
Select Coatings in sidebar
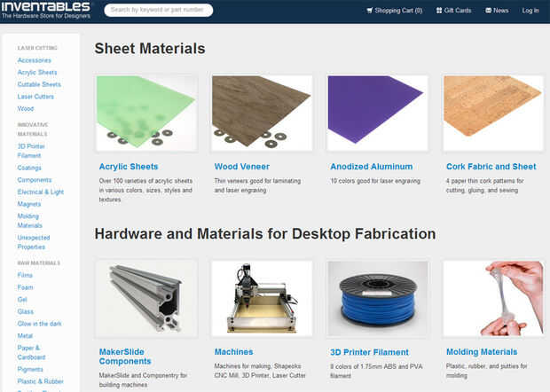coord(29,168)
